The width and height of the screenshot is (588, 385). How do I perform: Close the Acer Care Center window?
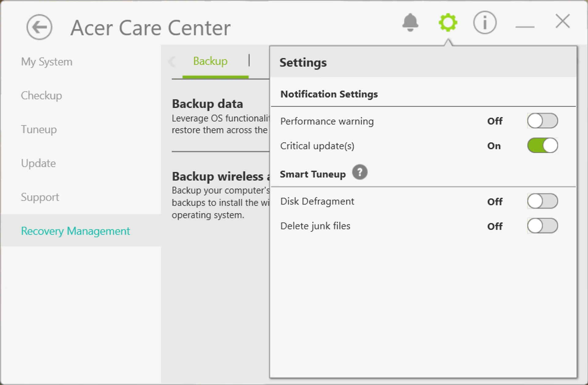pyautogui.click(x=563, y=21)
